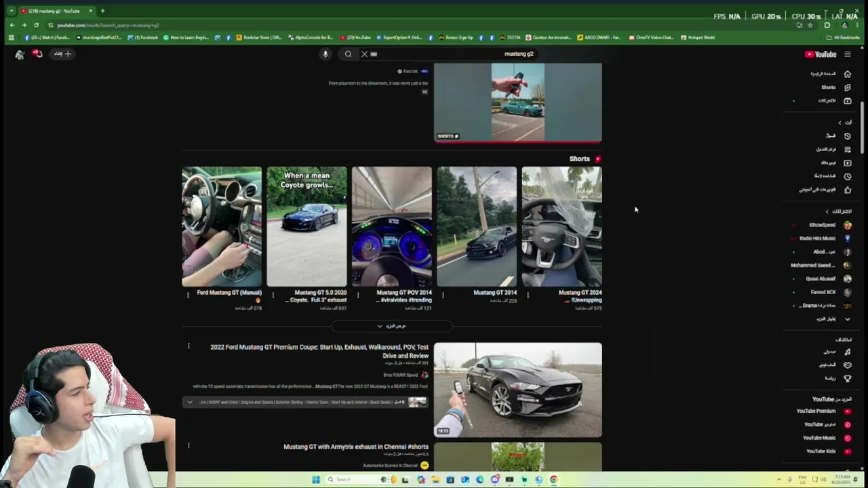Open Sports trophy in Explore section
Screen dimensions: 868x488
[847, 378]
